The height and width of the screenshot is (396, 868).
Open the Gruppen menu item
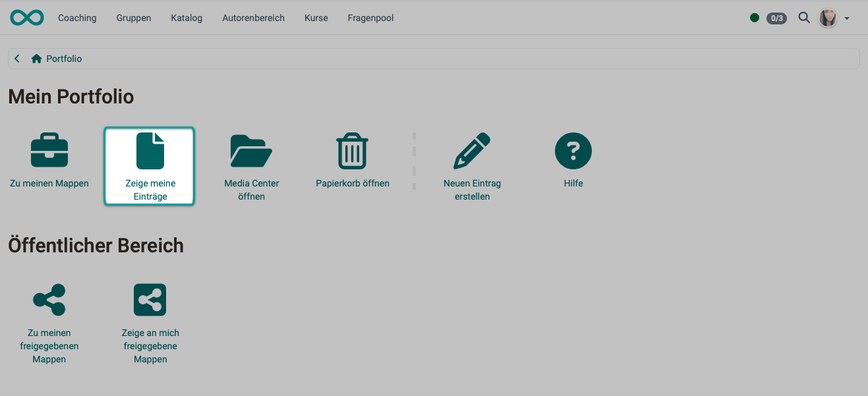point(134,18)
